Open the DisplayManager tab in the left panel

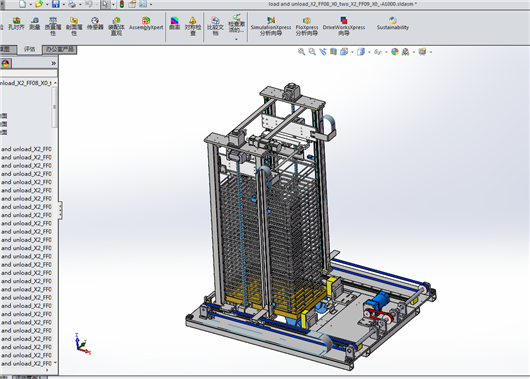coord(5,63)
